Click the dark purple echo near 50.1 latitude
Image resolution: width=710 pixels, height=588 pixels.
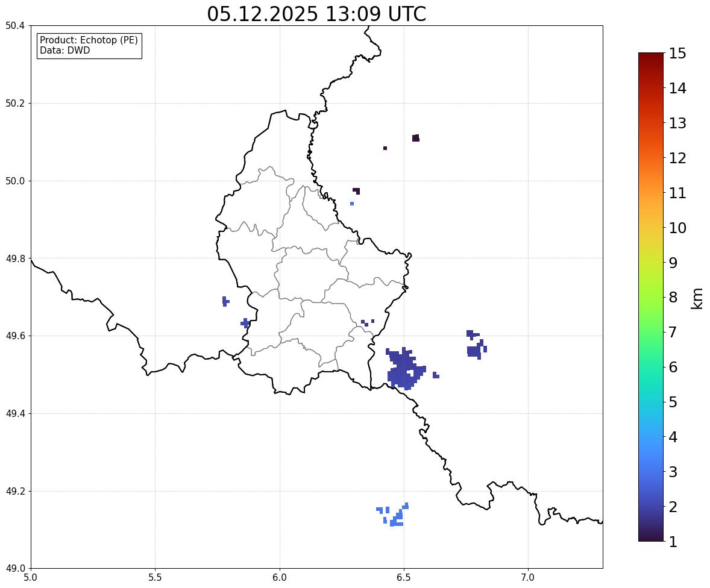click(x=416, y=138)
